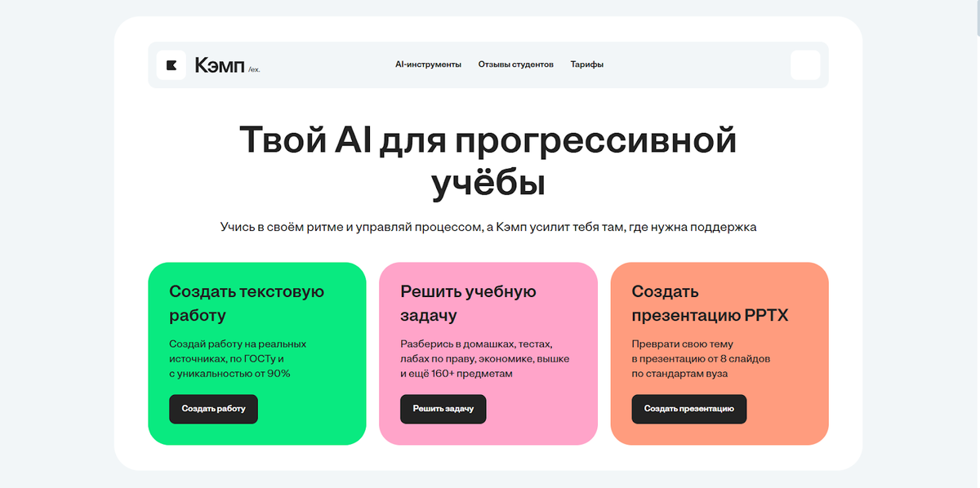Click the description Создай работу на реальных источниках
Viewport: 980px width, 488px height.
238,359
